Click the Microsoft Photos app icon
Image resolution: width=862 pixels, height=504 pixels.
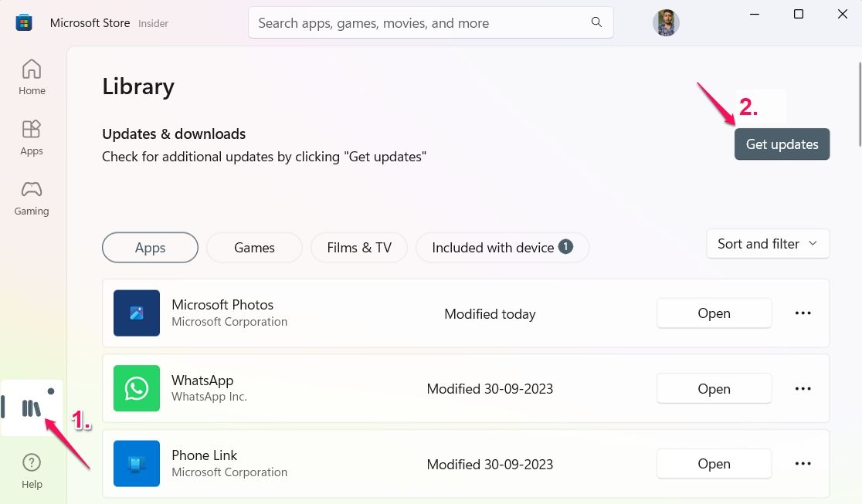(137, 313)
